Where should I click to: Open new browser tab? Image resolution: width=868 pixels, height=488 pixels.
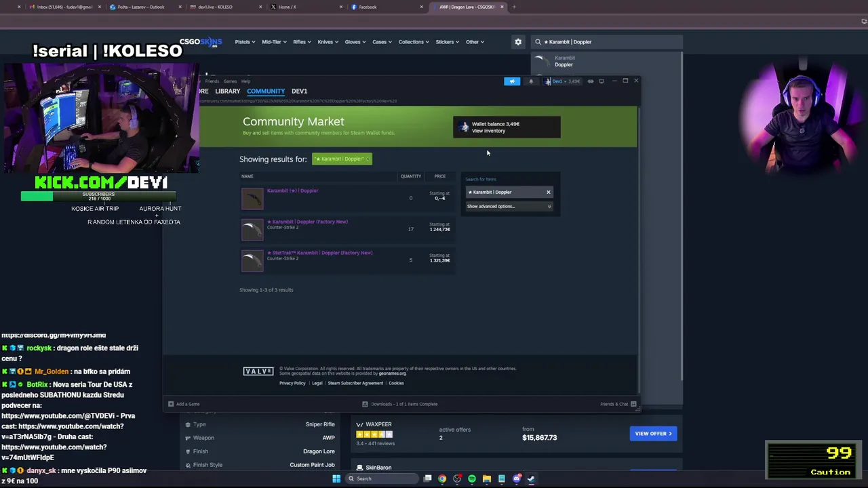coord(514,7)
